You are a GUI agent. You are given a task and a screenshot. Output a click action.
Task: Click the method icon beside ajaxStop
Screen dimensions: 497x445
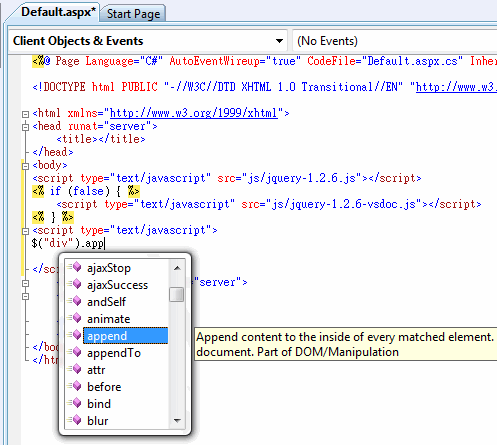(x=74, y=267)
